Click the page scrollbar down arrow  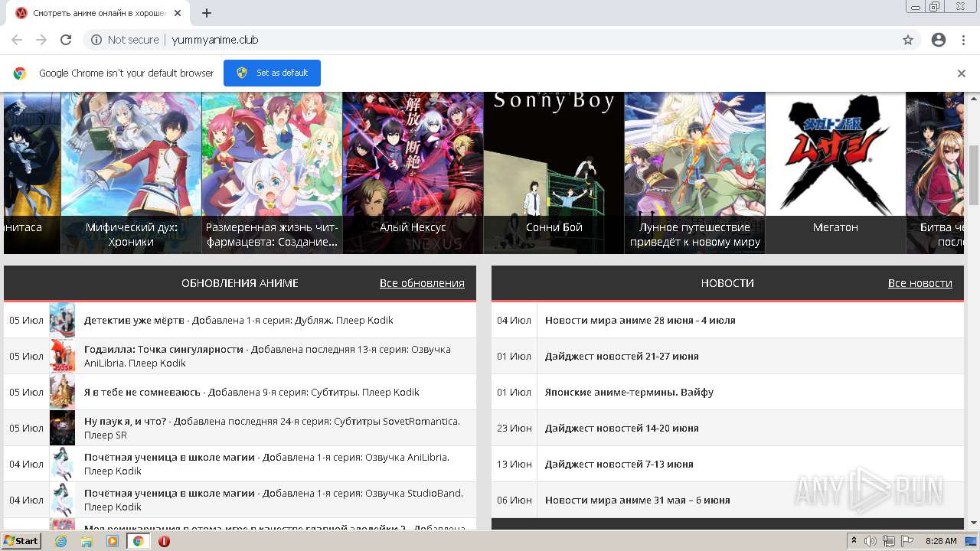(974, 523)
